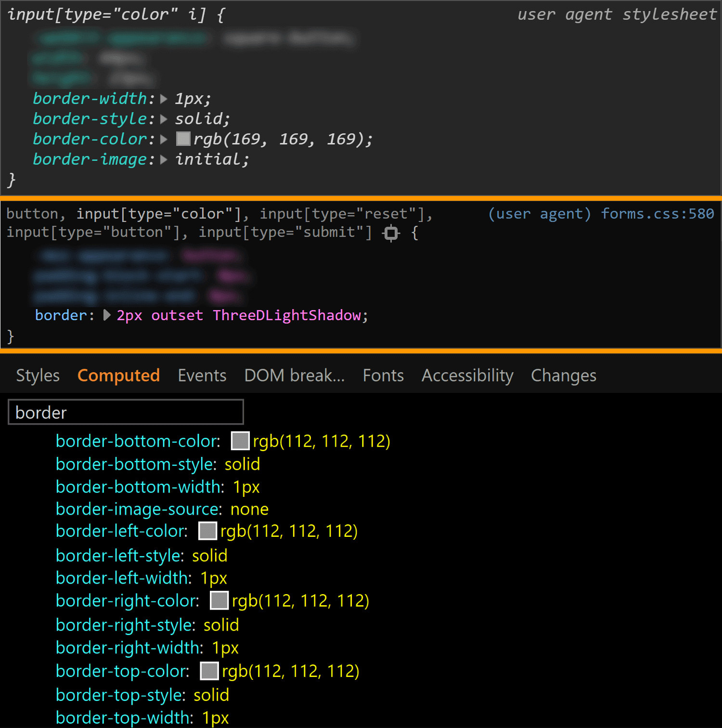Click the initial border-image value
Viewport: 722px width, 728px height.
tap(208, 159)
